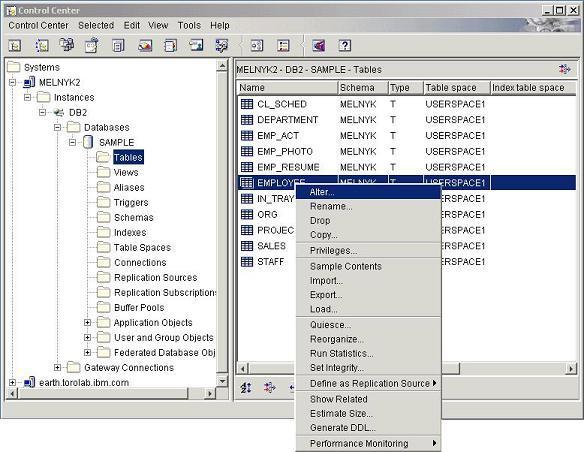584x452 pixels.
Task: Open the Help menu
Action: click(220, 25)
